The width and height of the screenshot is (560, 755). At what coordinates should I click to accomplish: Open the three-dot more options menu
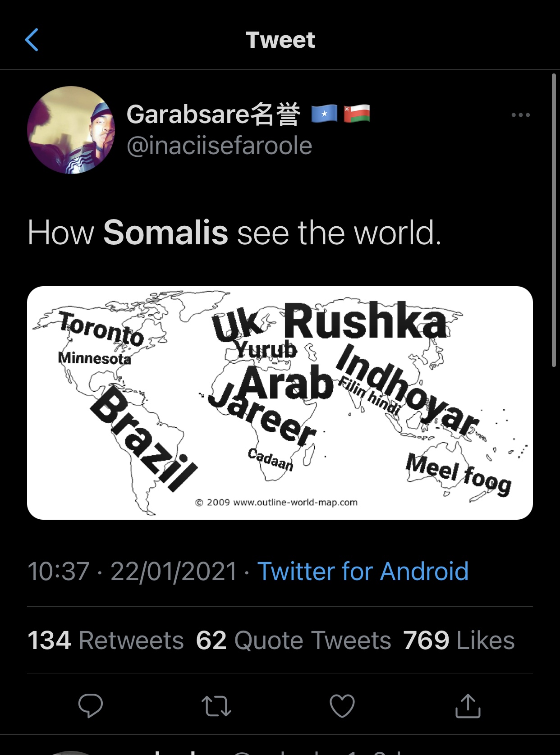[x=520, y=115]
